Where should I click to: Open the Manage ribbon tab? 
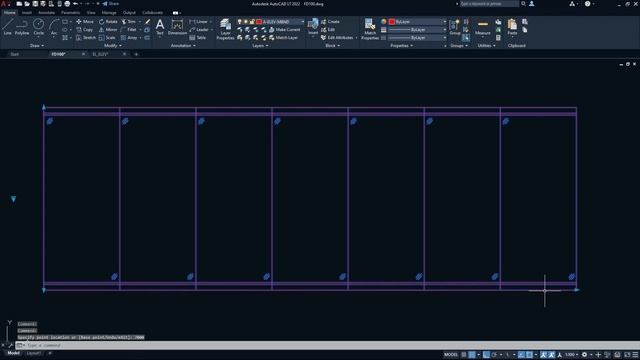[109, 13]
